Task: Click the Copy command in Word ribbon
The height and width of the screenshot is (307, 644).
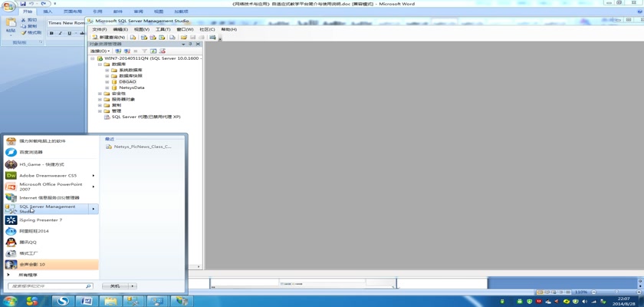Action: (29, 26)
